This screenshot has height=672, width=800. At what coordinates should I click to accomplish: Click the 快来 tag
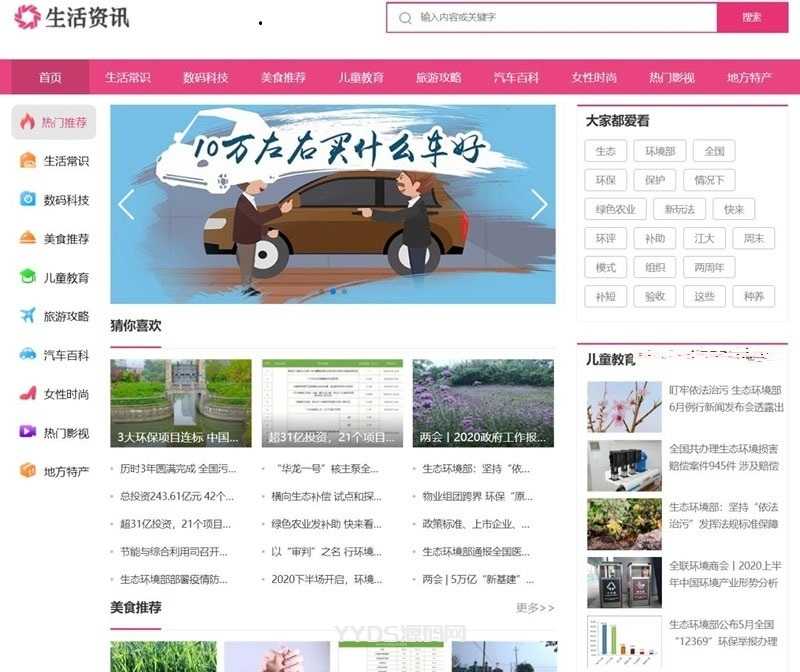pos(734,209)
